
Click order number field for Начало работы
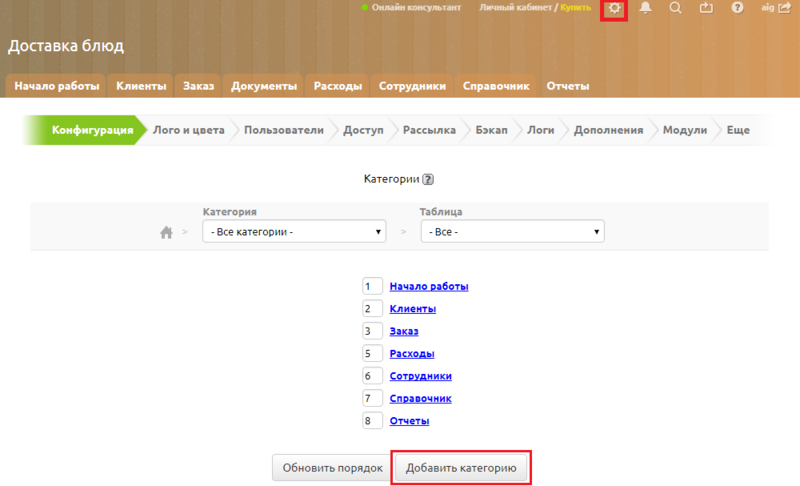click(372, 286)
